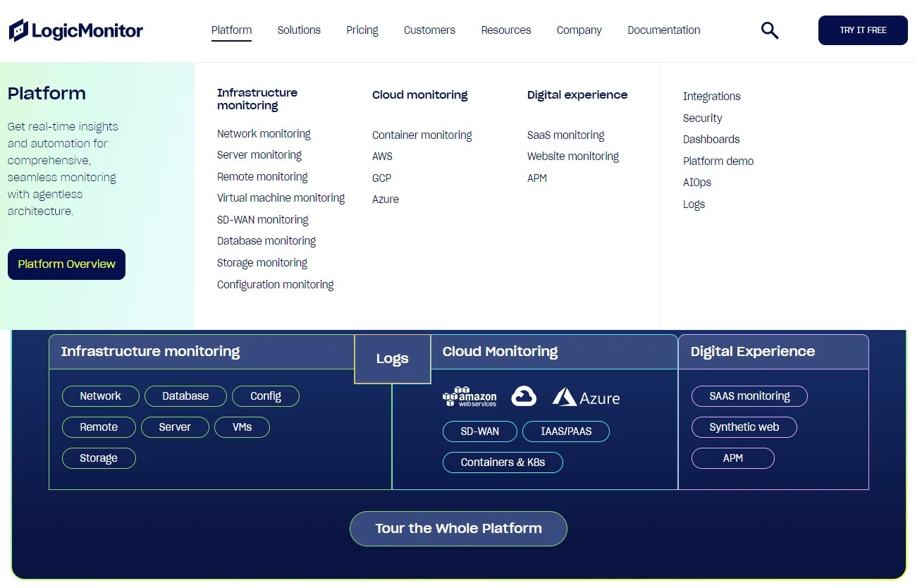Click the Containers & K8s pill

click(503, 463)
